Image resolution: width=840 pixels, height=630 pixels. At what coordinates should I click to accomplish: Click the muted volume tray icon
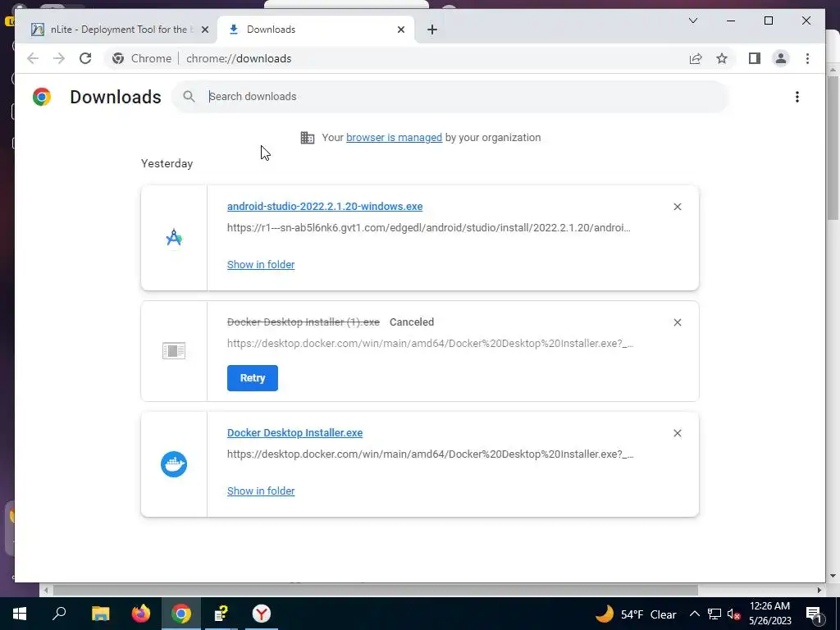734,614
